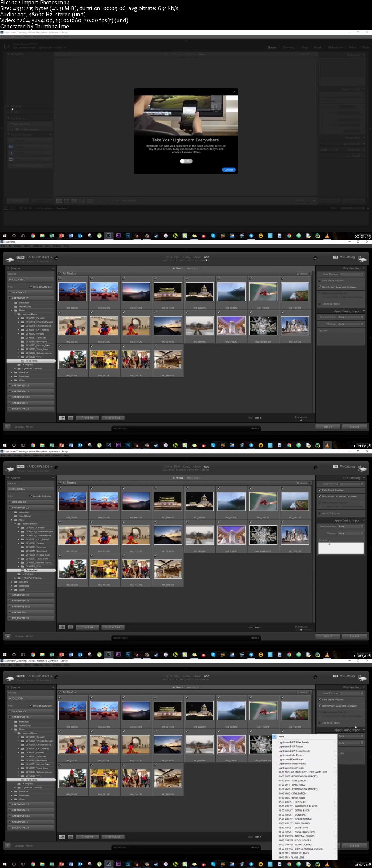The height and width of the screenshot is (868, 372).
Task: Click bottom-left collapse arrow button in 00:03:38 frame
Action: (8, 427)
